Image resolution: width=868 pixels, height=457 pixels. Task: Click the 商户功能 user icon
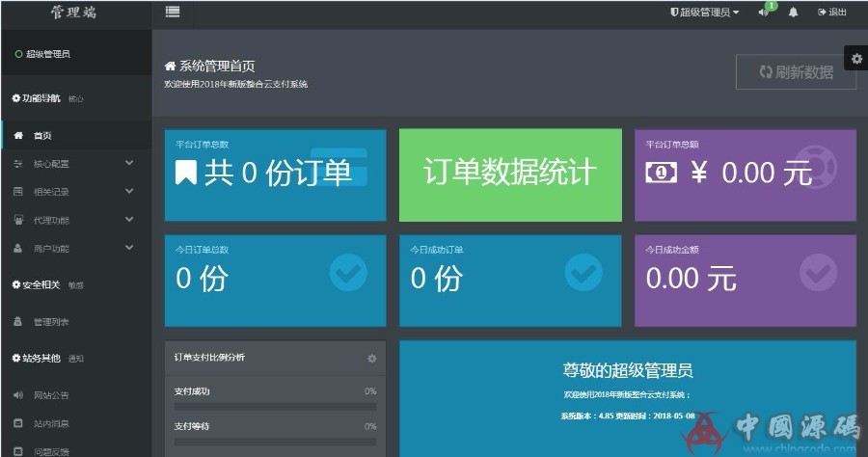click(18, 249)
